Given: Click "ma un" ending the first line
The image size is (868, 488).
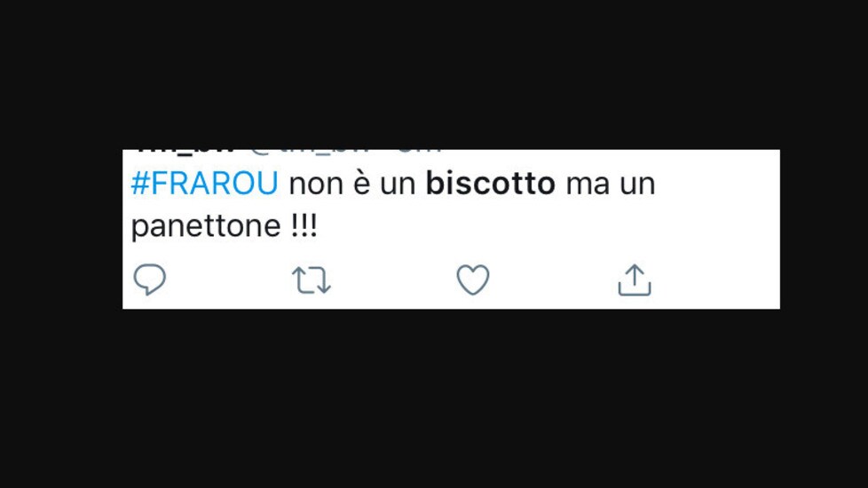Looking at the screenshot, I should tap(611, 184).
